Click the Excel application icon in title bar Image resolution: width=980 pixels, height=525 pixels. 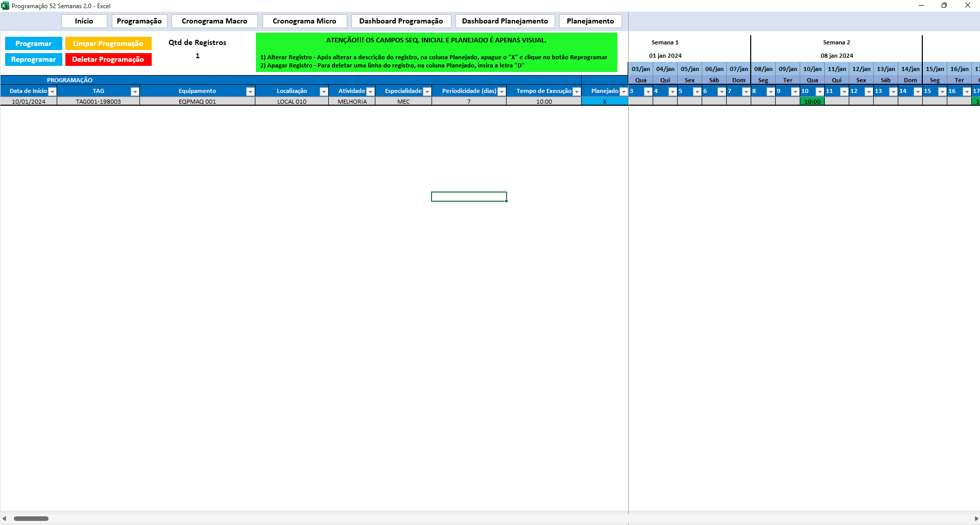5,6
